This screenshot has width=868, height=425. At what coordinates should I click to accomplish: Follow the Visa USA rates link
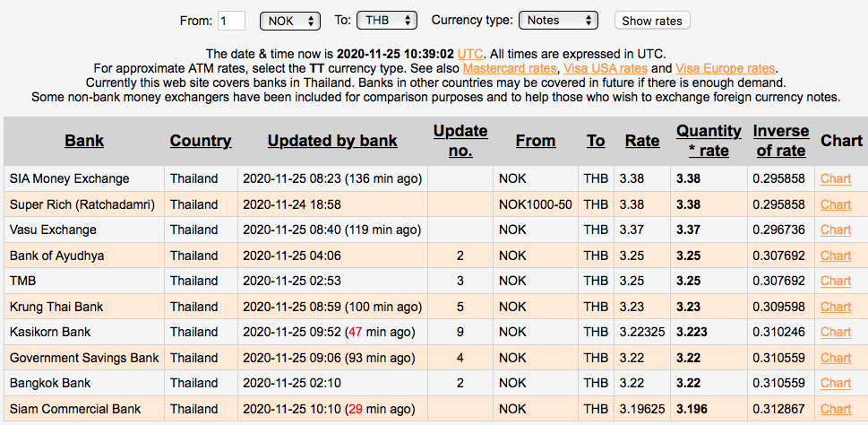[x=605, y=68]
